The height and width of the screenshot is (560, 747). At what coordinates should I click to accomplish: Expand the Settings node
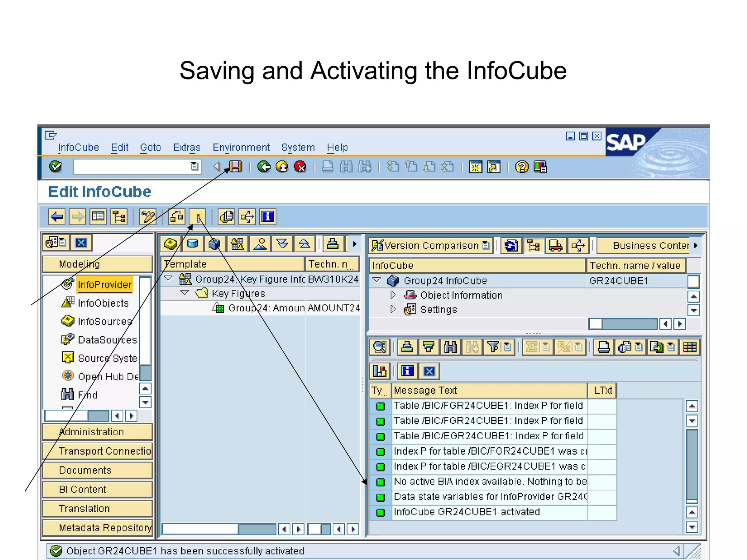393,309
